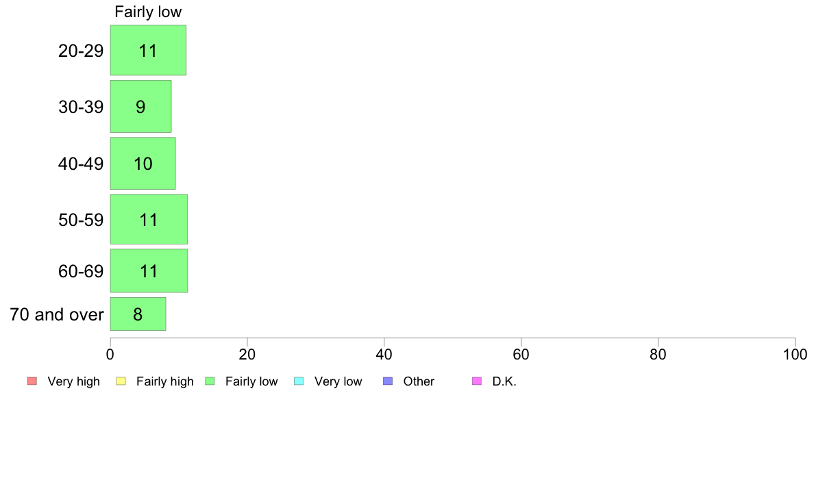This screenshot has width=814, height=504.
Task: Select the 60-69 bar showing 11
Action: point(149,271)
